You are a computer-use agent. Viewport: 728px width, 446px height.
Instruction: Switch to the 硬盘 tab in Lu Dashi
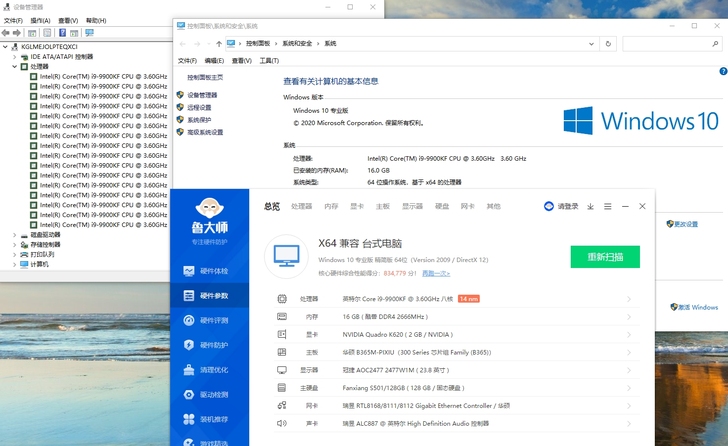coord(442,207)
